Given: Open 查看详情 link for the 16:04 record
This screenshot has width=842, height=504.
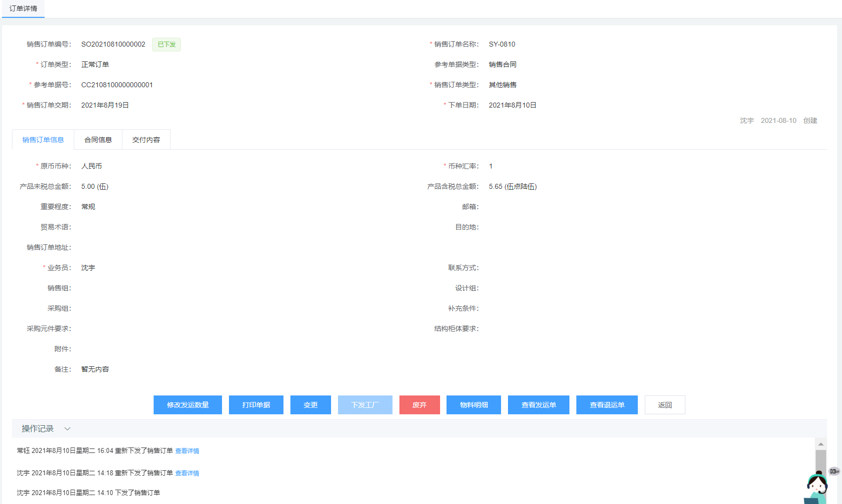Looking at the screenshot, I should [187, 451].
